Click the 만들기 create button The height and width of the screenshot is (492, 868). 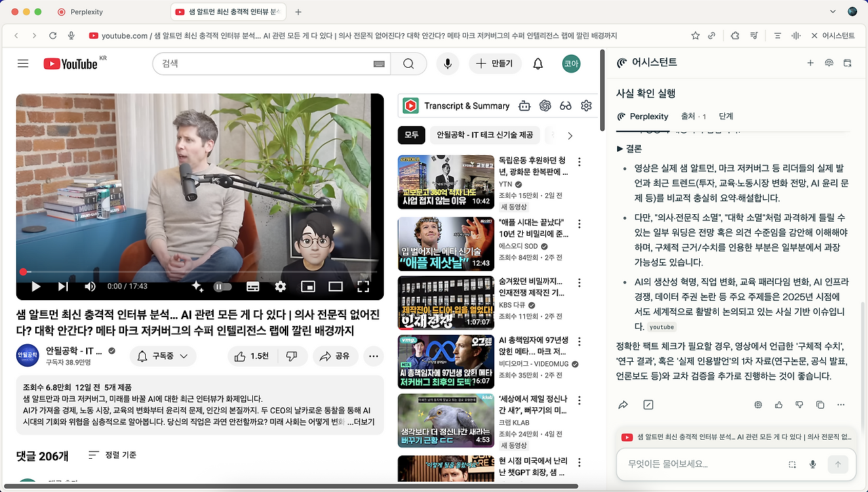click(x=495, y=64)
